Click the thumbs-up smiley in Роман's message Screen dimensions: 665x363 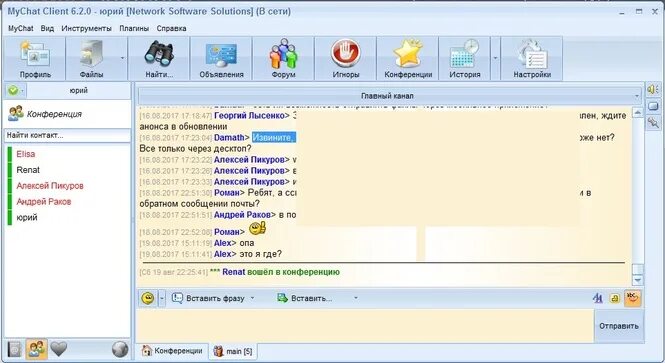pyautogui.click(x=257, y=229)
